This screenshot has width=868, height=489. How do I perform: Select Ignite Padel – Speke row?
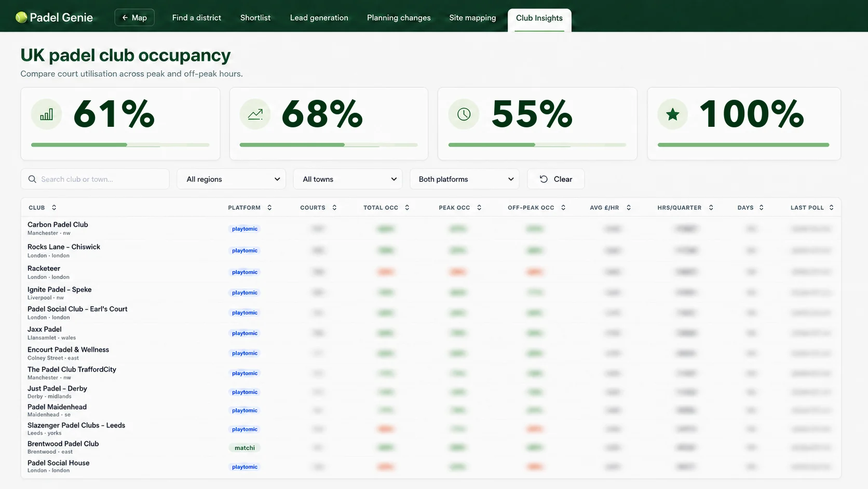click(431, 293)
